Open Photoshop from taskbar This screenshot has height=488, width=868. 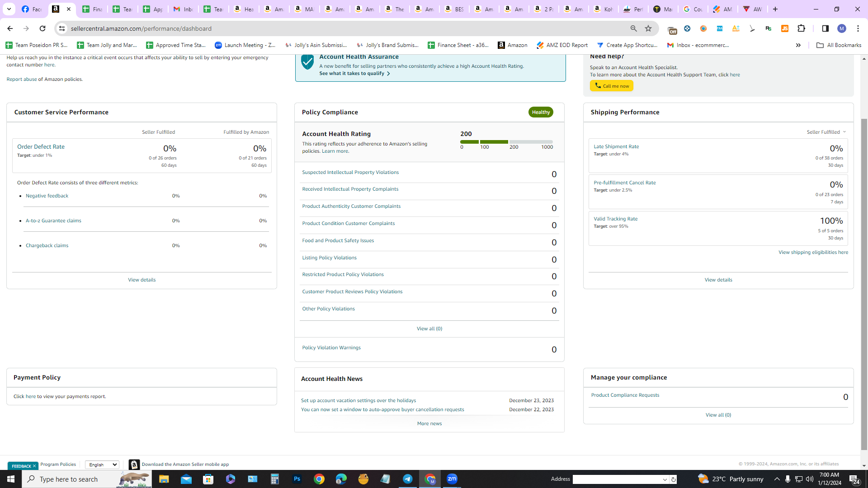[x=297, y=479]
